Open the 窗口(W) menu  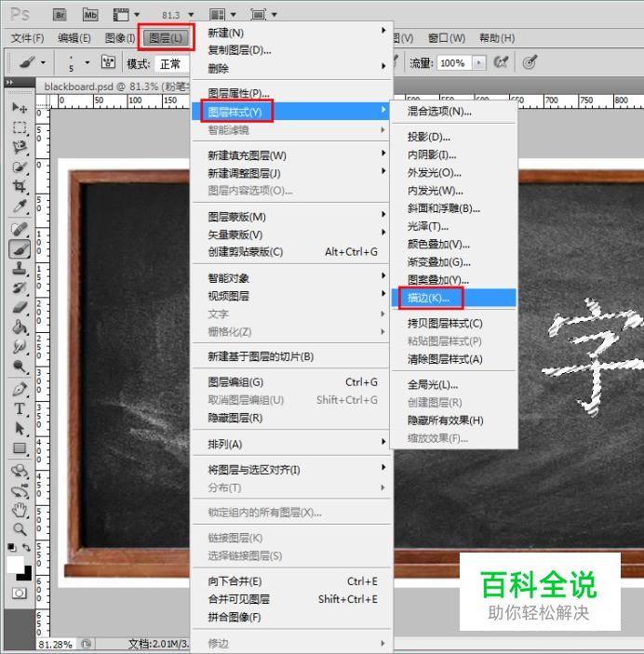click(x=447, y=38)
